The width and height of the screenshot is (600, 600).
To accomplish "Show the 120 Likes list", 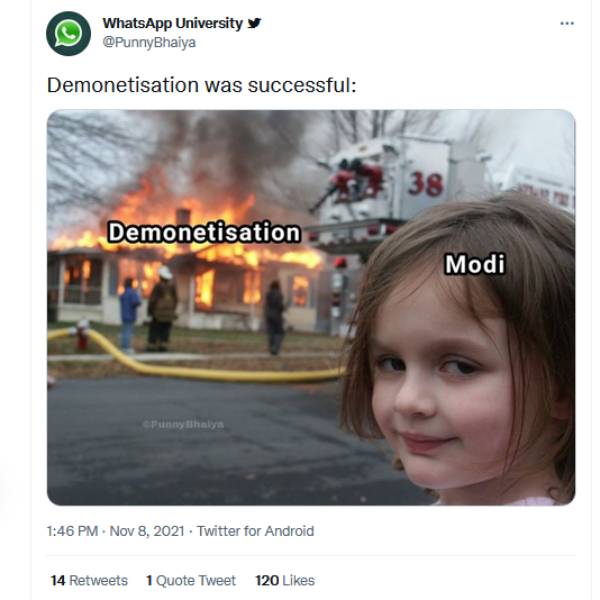I will (285, 580).
